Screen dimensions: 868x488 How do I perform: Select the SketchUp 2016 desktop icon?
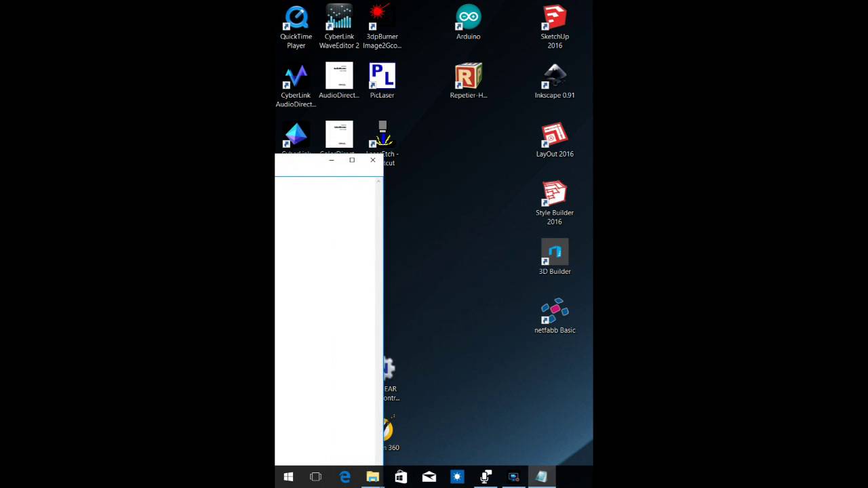click(x=555, y=27)
